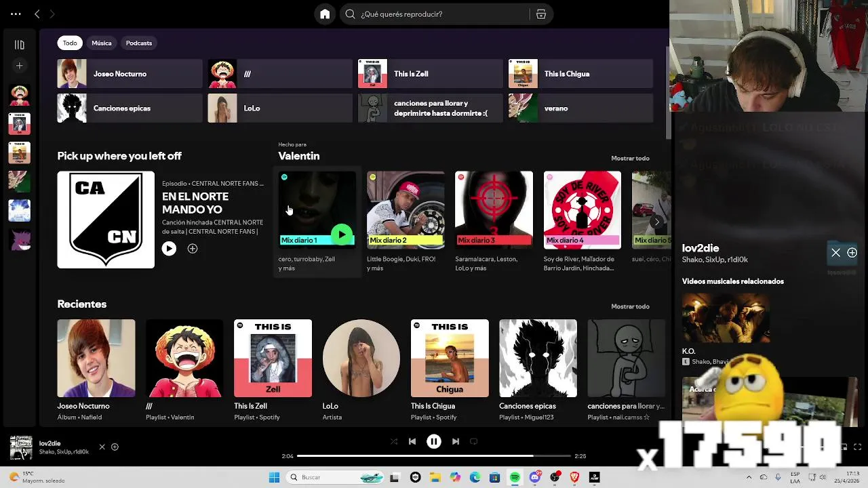Open the Browse icon in search bar

point(540,14)
